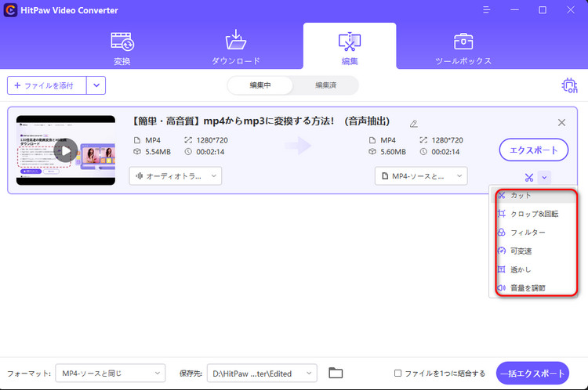Toggle the hardware acceleration chip icon
This screenshot has width=588, height=390.
coord(569,85)
